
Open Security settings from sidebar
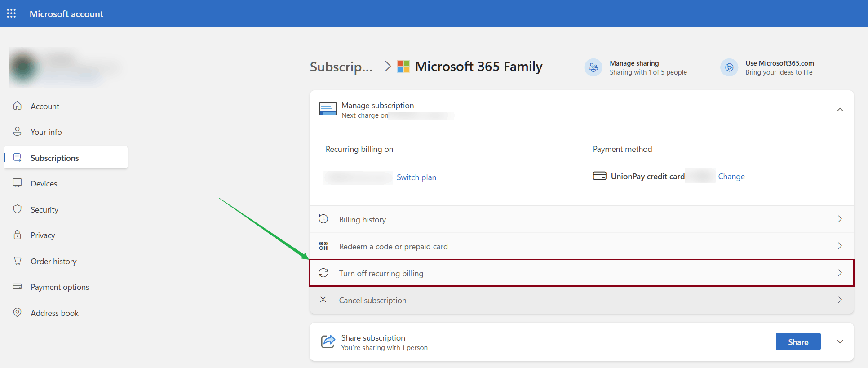(x=66, y=209)
